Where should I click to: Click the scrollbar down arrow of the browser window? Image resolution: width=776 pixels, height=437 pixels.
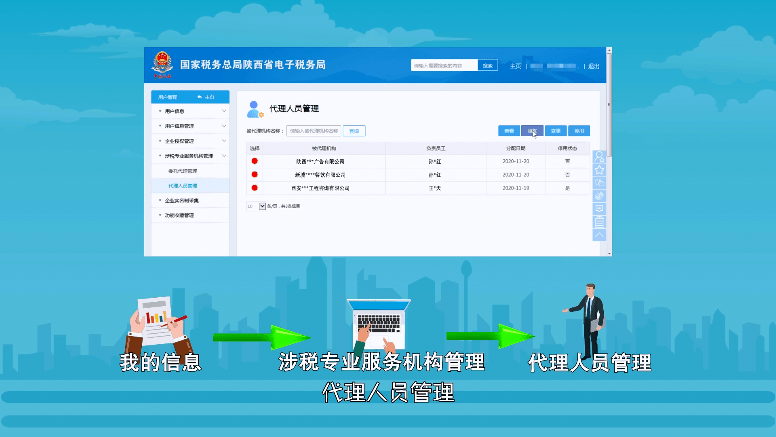[x=609, y=253]
